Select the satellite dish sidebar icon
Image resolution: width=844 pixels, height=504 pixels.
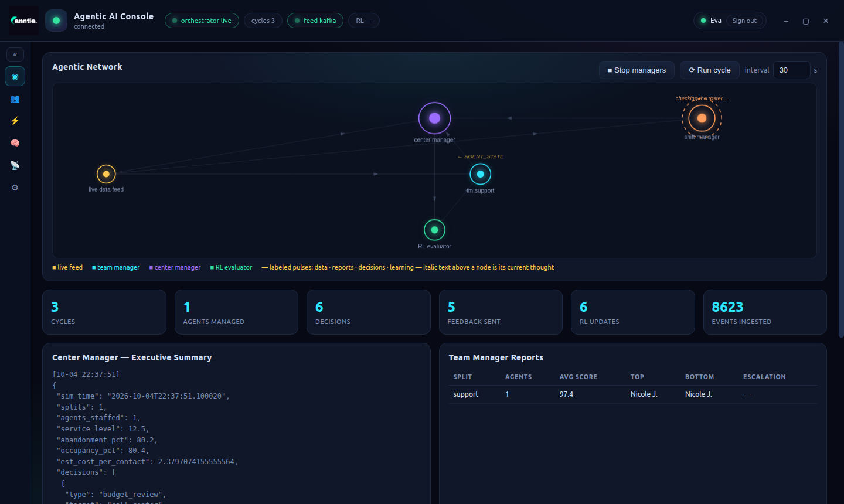(x=15, y=165)
